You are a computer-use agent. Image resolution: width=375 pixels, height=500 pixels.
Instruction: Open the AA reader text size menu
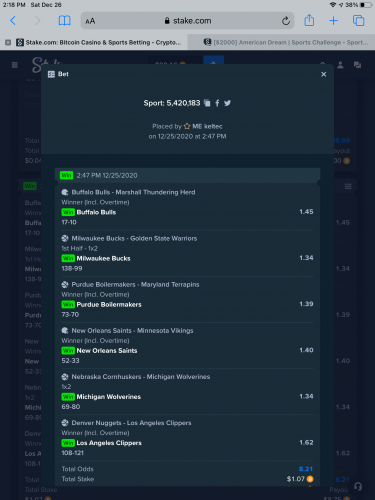coord(90,21)
